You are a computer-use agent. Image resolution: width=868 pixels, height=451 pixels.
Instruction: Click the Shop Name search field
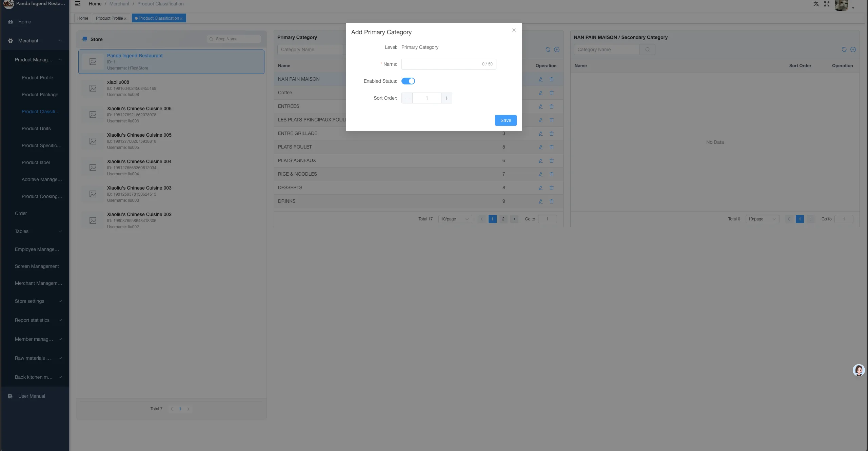click(x=234, y=39)
